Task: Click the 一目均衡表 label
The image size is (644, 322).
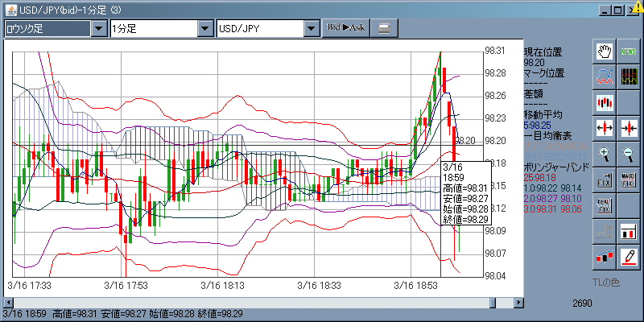Action: tap(547, 135)
